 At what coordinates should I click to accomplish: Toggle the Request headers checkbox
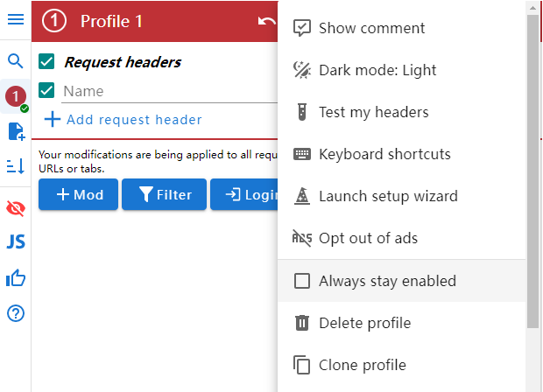tap(47, 61)
